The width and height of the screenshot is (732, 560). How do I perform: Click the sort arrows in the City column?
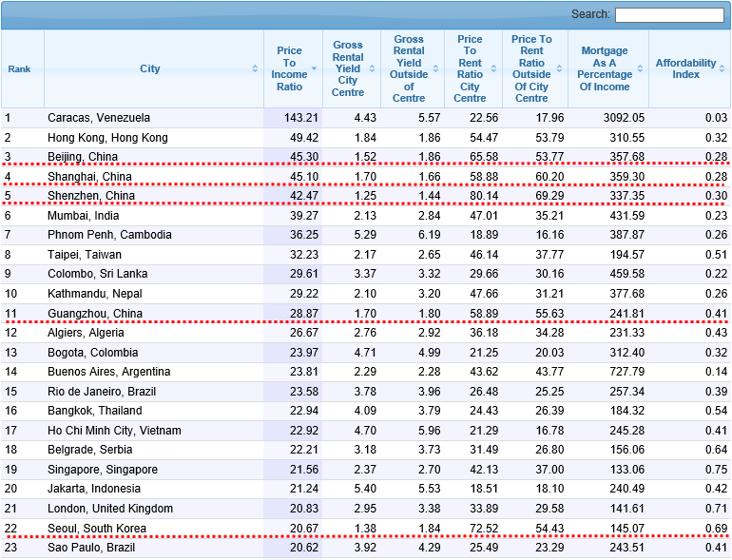tap(255, 68)
